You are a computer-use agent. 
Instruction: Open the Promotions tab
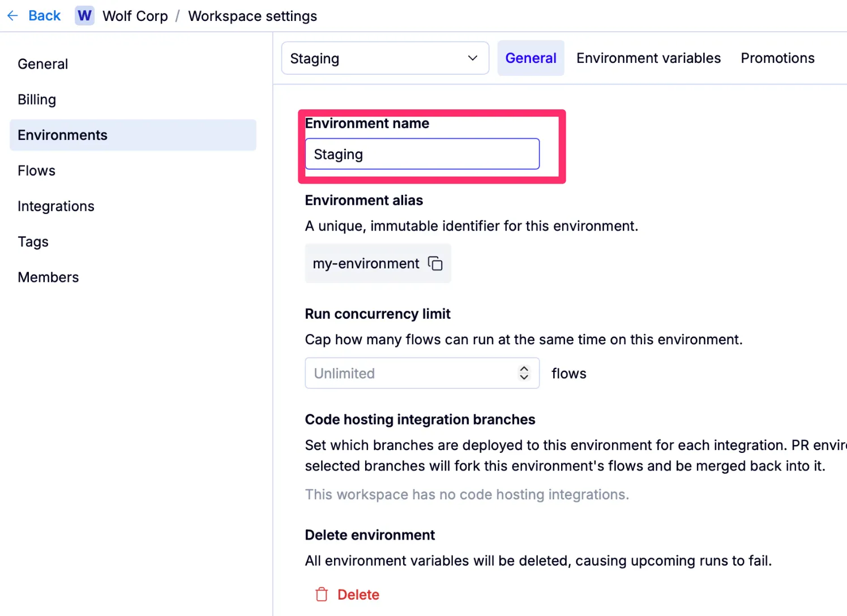777,58
